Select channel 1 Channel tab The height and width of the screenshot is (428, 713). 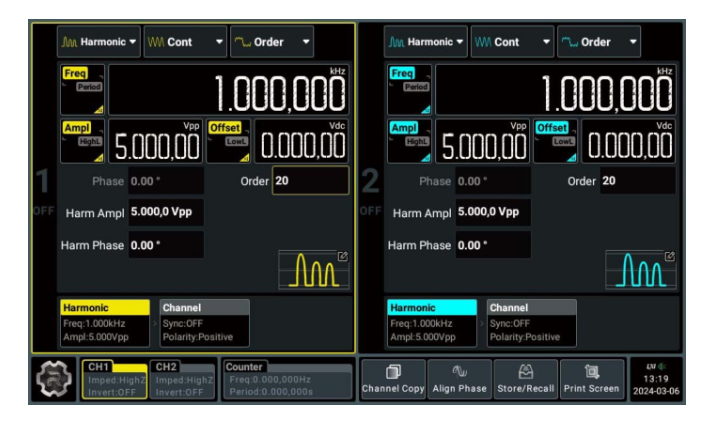[205, 323]
